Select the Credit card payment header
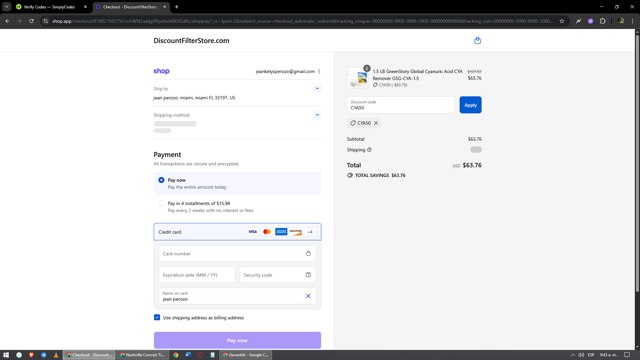 [x=237, y=232]
